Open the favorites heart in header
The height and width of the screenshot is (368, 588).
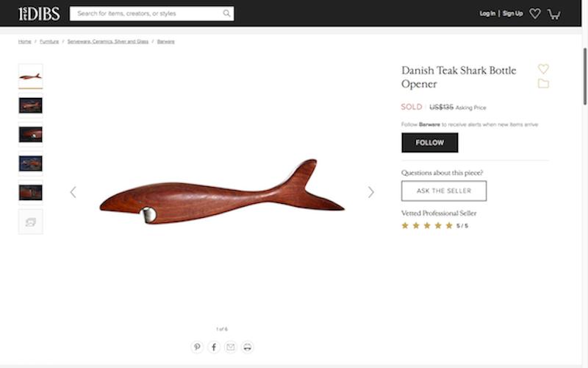tap(535, 13)
